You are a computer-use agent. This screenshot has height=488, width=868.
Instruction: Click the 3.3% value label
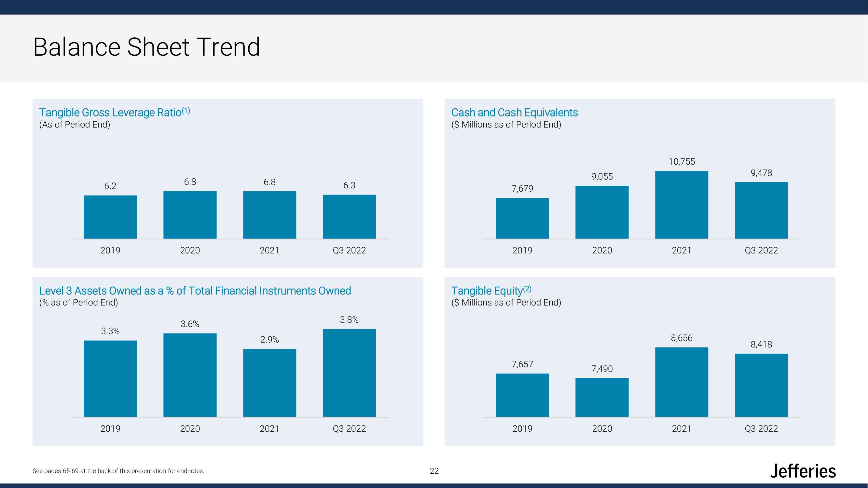[110, 331]
